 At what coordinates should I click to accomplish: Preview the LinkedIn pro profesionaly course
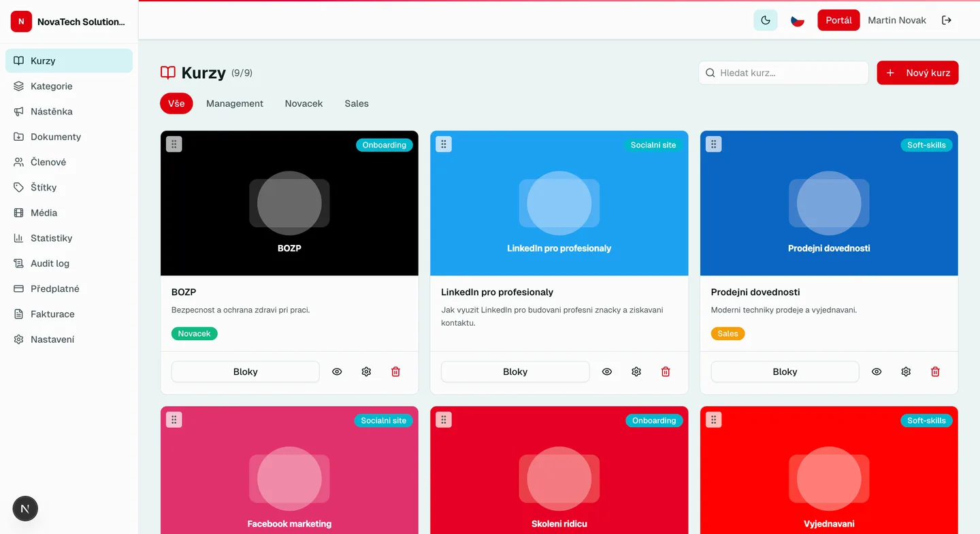coord(606,371)
